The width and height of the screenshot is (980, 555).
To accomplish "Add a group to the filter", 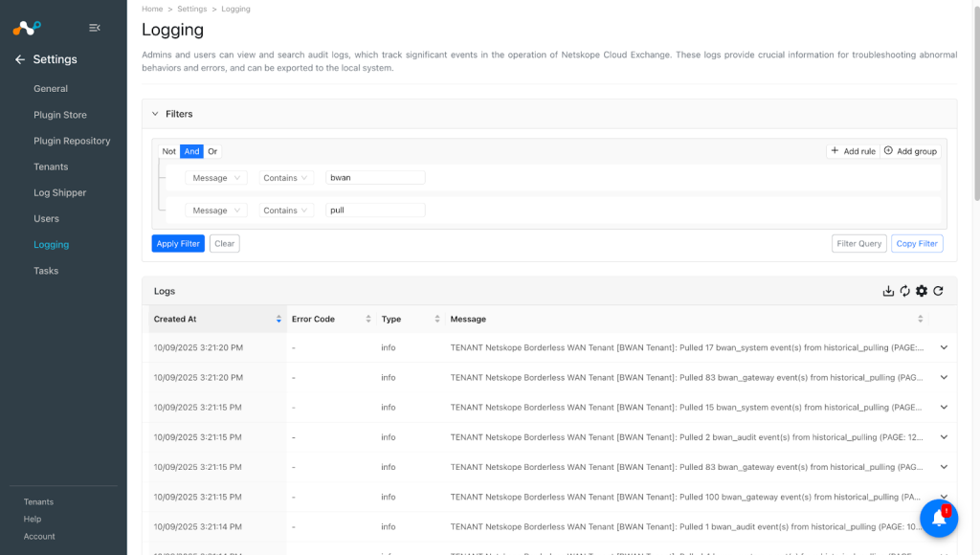I will (x=911, y=151).
